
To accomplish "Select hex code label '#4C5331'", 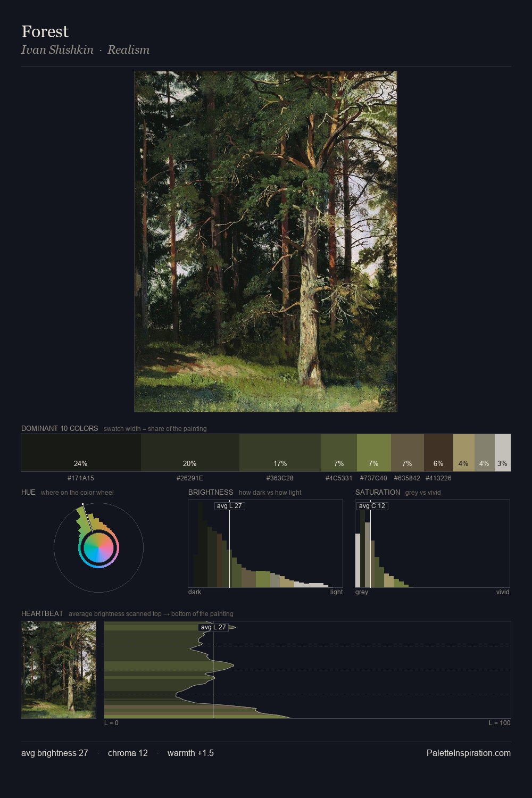I will coord(339,478).
